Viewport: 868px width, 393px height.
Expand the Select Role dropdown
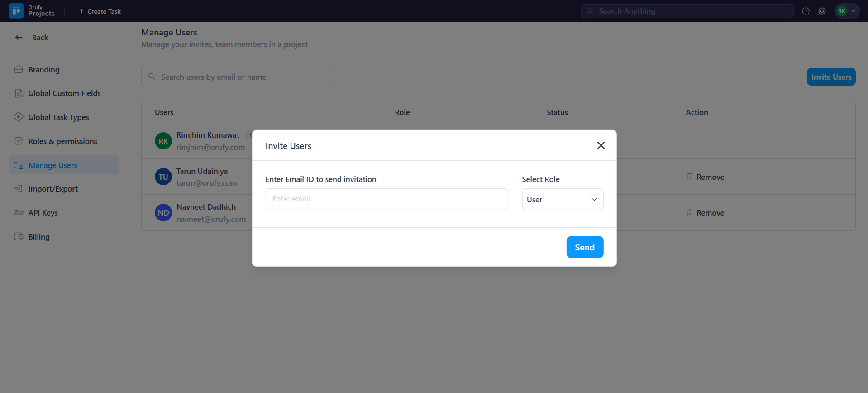click(x=563, y=199)
